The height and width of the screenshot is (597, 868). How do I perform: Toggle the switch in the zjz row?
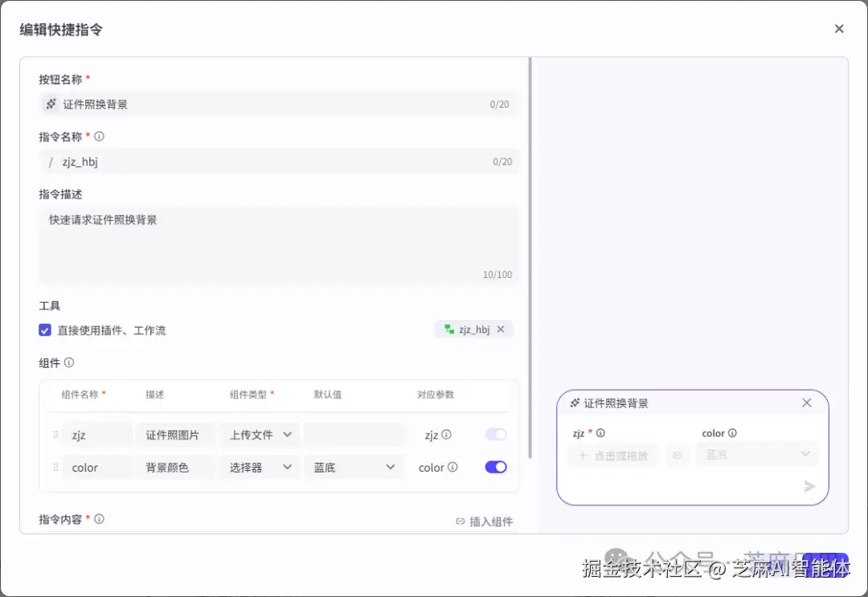click(x=495, y=435)
